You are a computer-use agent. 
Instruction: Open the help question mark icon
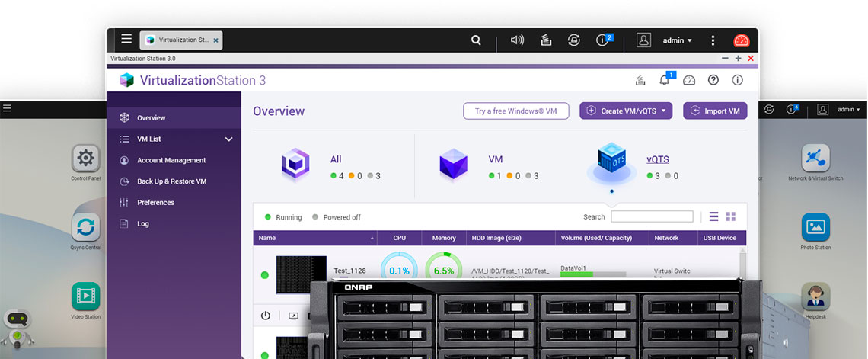click(x=713, y=80)
